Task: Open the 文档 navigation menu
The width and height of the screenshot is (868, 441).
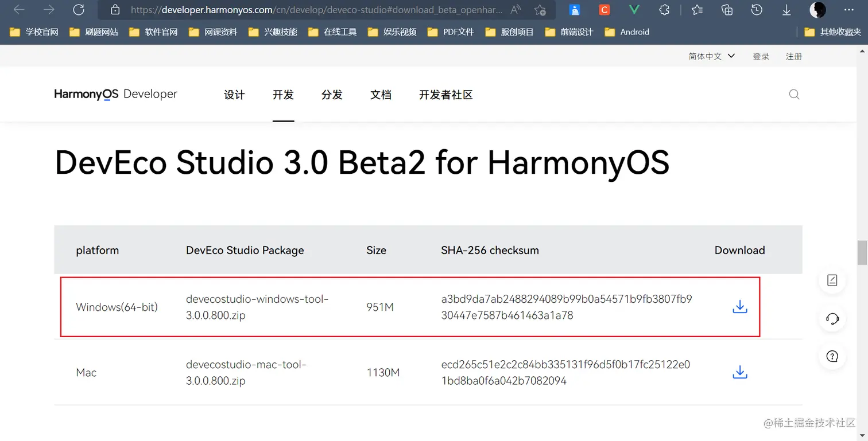Action: point(381,95)
